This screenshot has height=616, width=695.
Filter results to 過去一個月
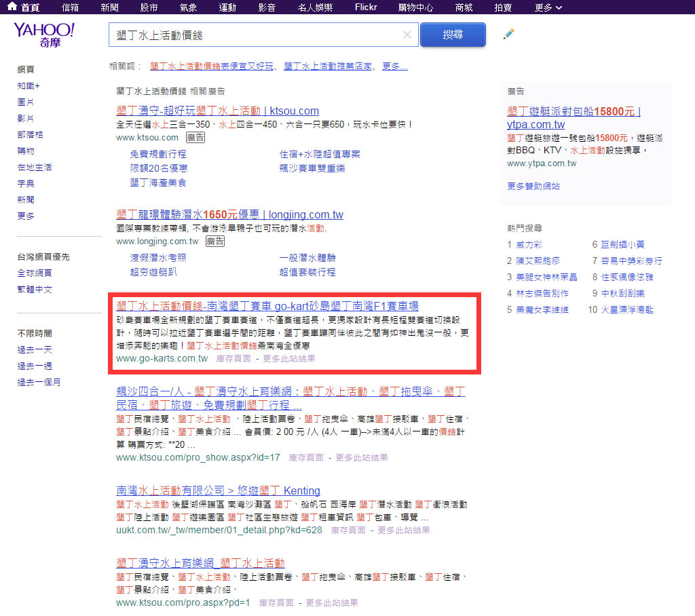(x=39, y=383)
